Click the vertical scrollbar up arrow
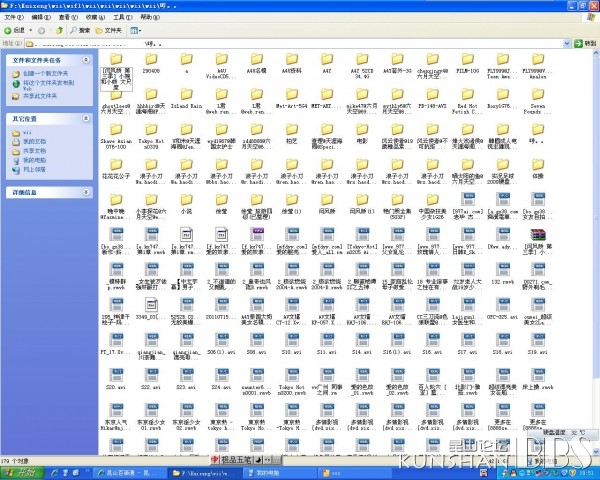Screen dimensions: 600x480 coord(596,53)
